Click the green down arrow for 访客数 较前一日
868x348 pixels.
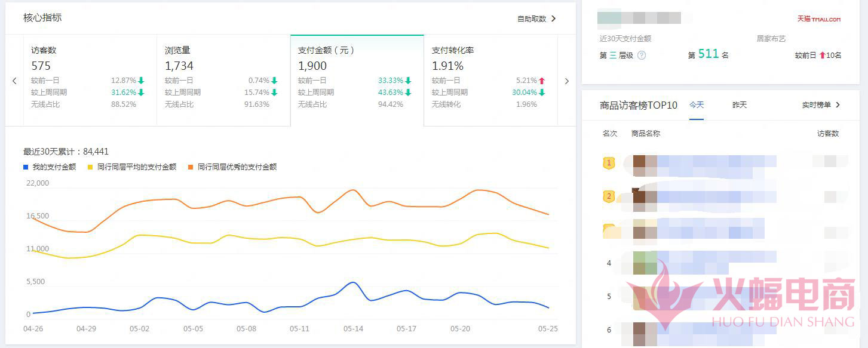141,81
